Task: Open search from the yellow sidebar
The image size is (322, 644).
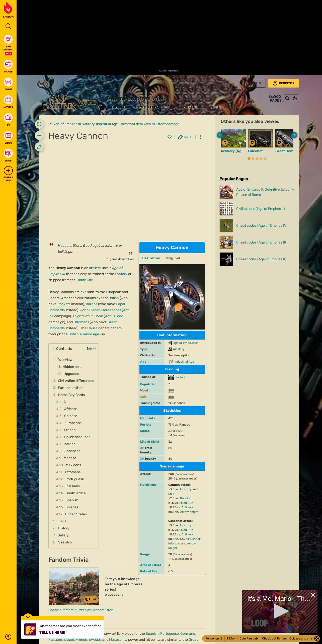Action: click(8, 26)
